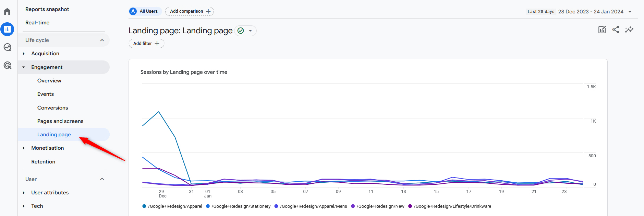Image resolution: width=644 pixels, height=216 pixels.
Task: Click the Monetisation menu label
Action: point(48,148)
